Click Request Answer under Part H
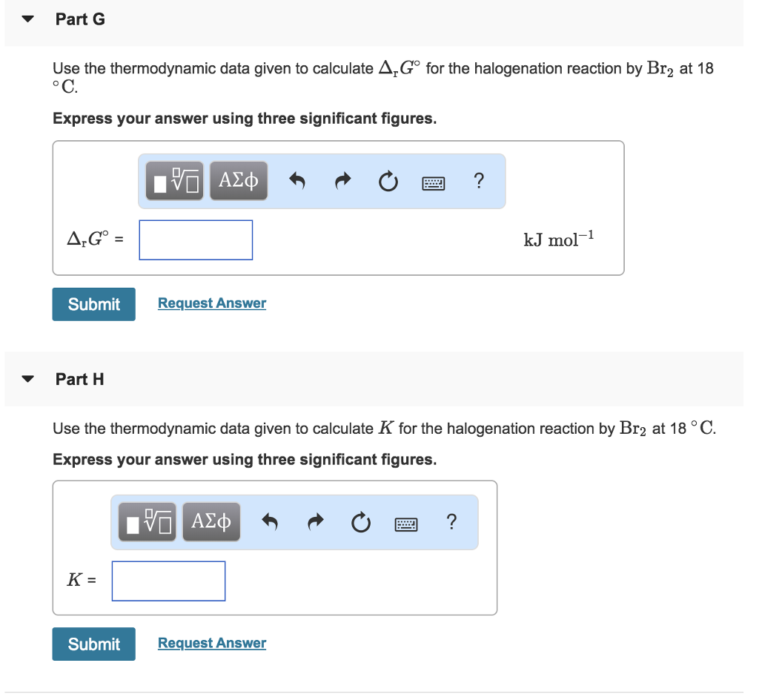The height and width of the screenshot is (700, 759). point(211,642)
